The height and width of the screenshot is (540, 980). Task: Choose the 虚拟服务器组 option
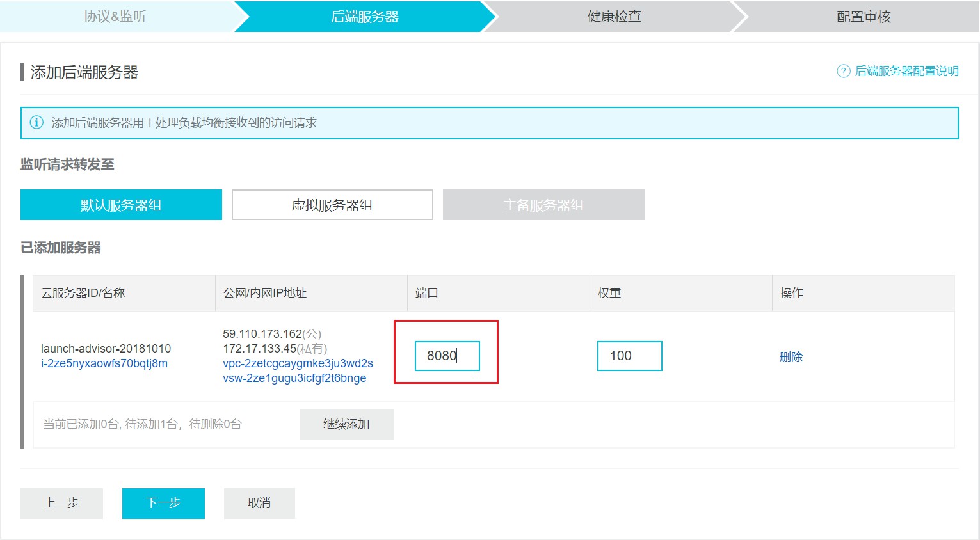coord(332,205)
